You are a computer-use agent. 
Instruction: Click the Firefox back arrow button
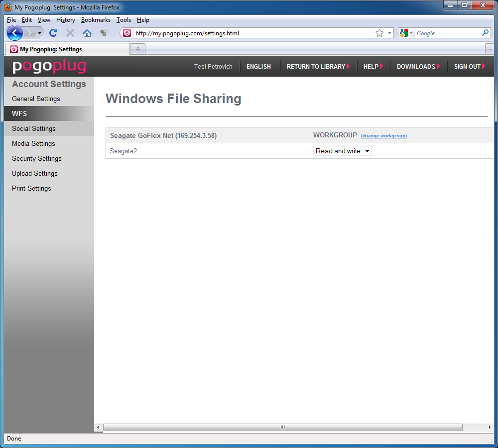click(14, 33)
